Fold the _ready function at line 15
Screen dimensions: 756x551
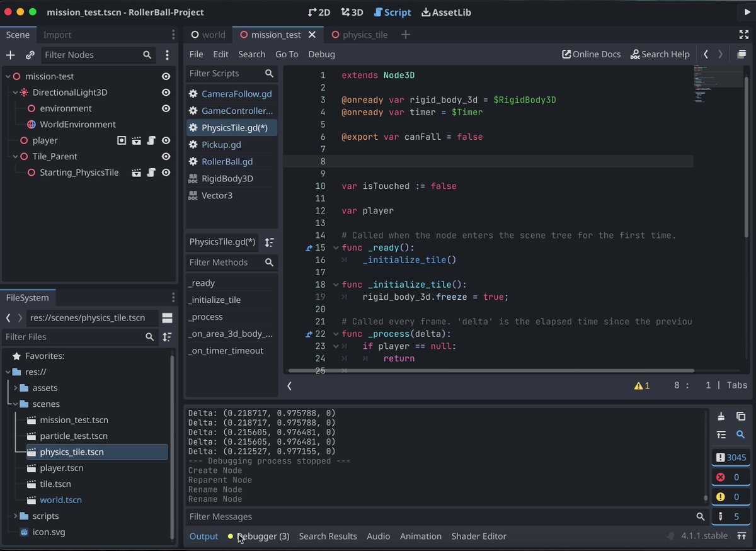(336, 248)
